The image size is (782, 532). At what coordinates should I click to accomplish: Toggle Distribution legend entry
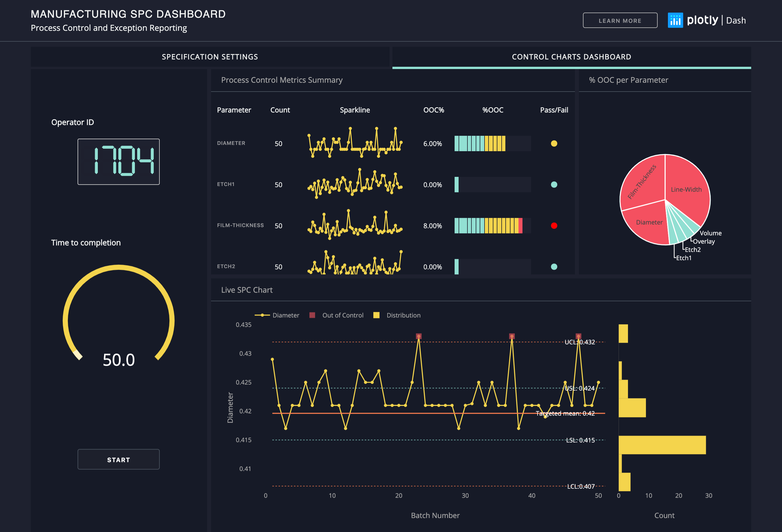coord(397,315)
